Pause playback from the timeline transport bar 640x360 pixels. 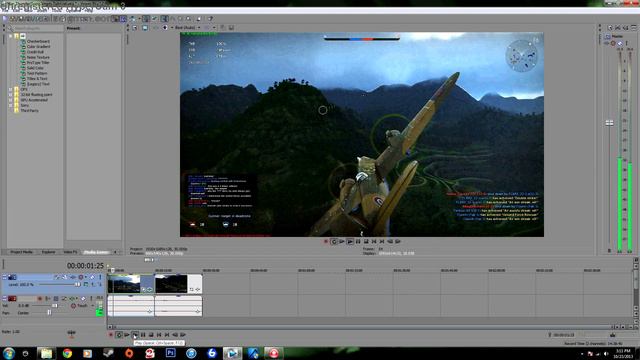(x=143, y=335)
